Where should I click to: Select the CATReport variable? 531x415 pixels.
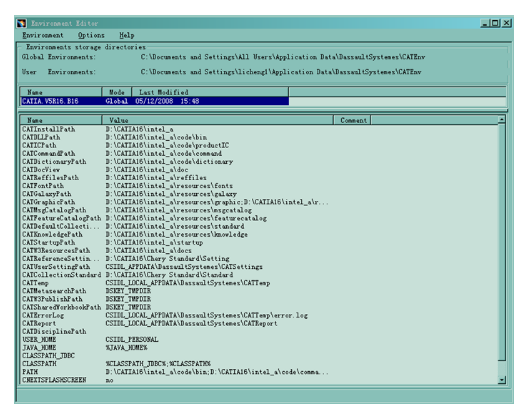(x=39, y=323)
